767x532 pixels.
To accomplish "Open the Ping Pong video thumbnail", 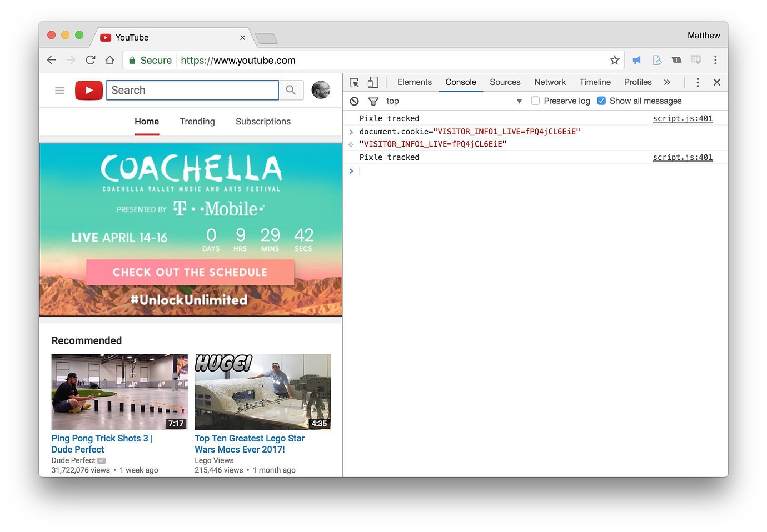I will coord(119,392).
